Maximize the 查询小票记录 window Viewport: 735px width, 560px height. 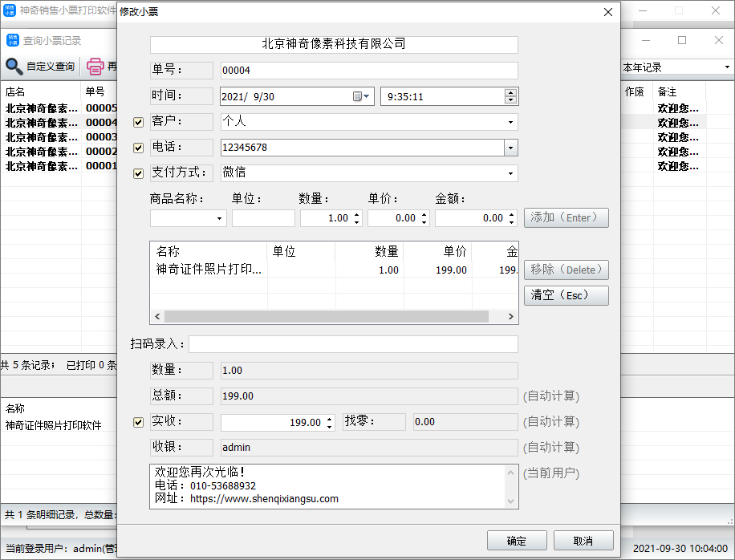[682, 40]
